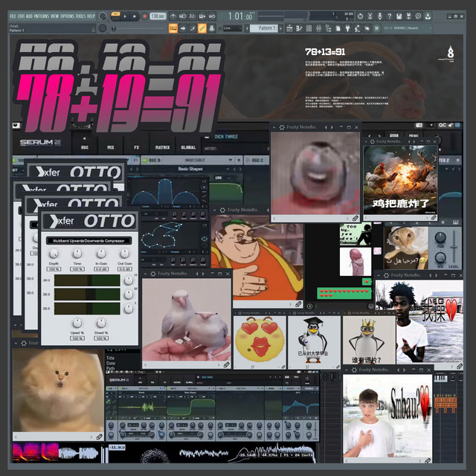Click the tempo display showing 130
476x476 pixels.
tap(157, 16)
